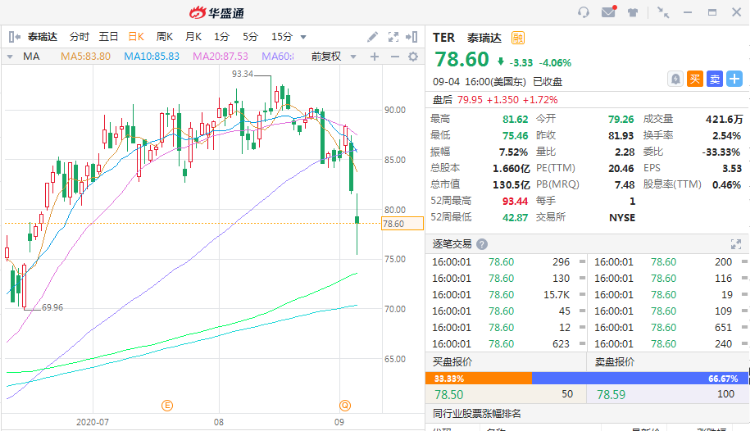Click the 同行业股票涨幅排名 header
The width and height of the screenshot is (750, 431).
pos(477,414)
